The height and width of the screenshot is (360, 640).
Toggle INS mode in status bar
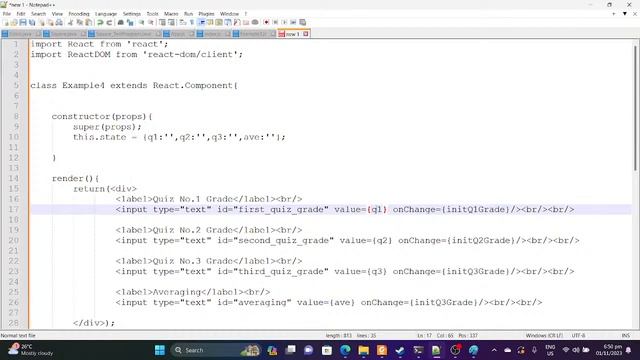point(625,336)
